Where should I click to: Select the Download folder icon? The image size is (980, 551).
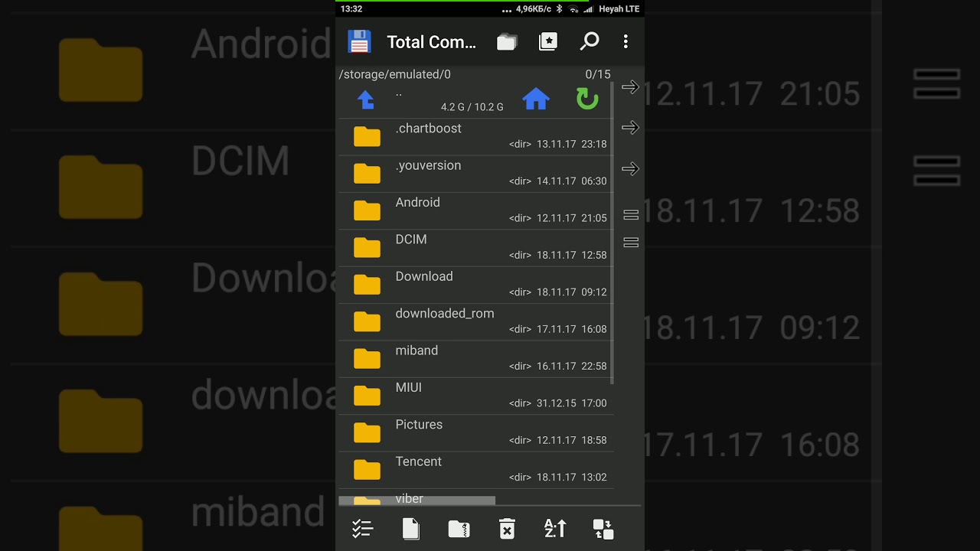click(367, 285)
